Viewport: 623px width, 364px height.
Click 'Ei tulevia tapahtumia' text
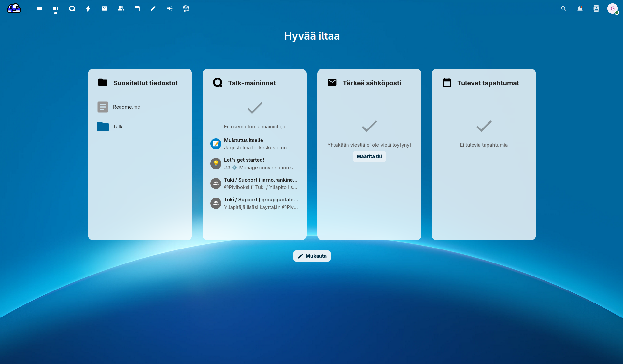(484, 145)
